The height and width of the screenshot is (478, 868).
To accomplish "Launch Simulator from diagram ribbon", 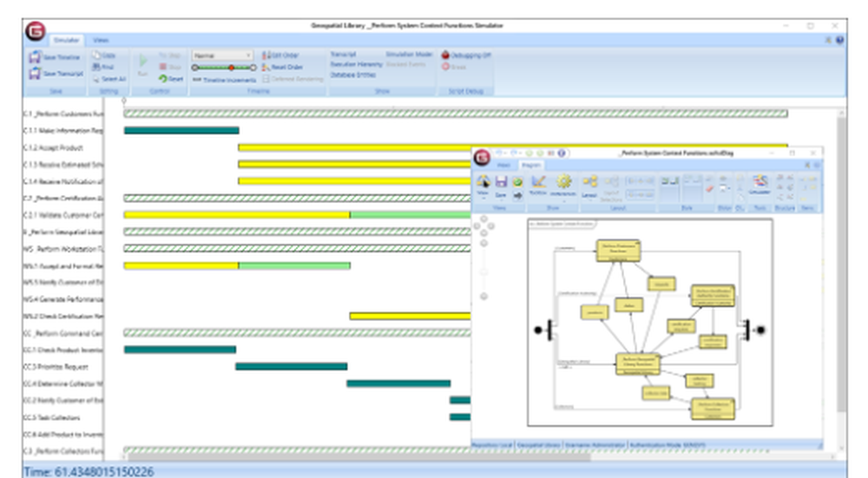I will coord(759,185).
